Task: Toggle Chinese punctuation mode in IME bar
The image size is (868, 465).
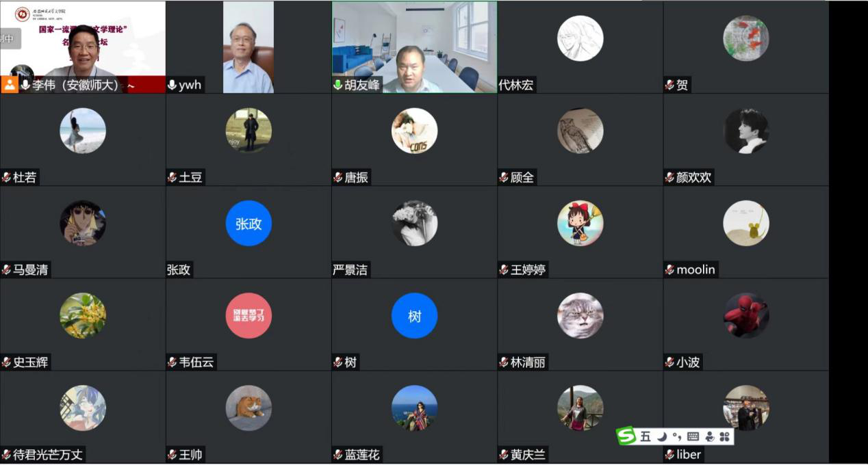Action: tap(677, 437)
